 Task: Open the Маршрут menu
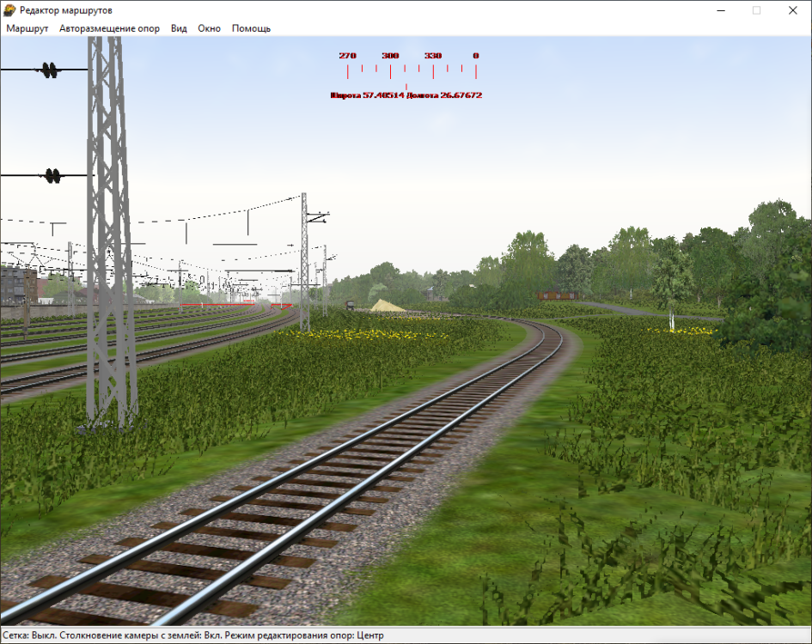[x=27, y=28]
